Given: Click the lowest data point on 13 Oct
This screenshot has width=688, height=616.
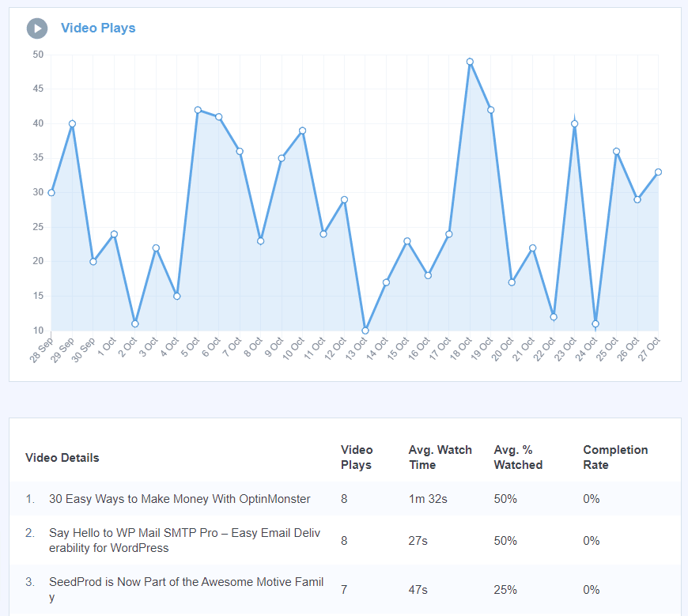Looking at the screenshot, I should [365, 330].
